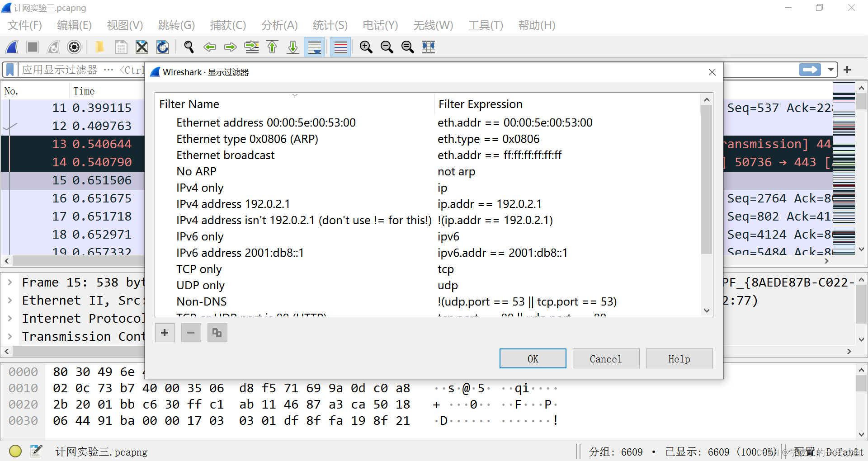This screenshot has width=868, height=461.
Task: Click the 配置: Default profile in status bar
Action: pyautogui.click(x=828, y=452)
